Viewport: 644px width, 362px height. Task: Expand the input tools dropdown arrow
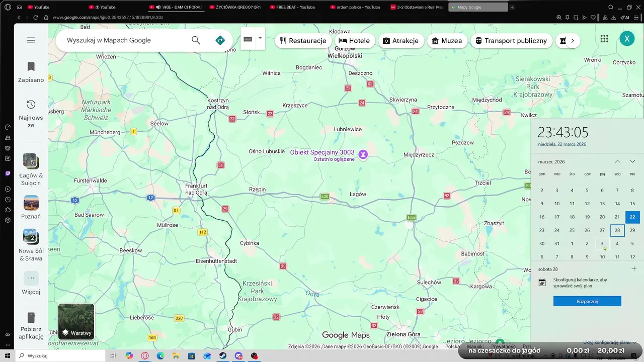coord(260,38)
